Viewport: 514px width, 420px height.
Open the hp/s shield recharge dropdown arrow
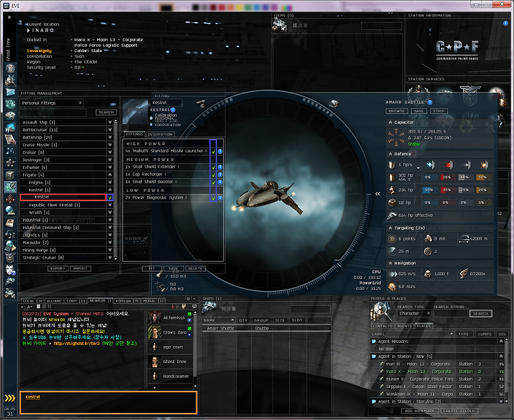tap(418, 168)
